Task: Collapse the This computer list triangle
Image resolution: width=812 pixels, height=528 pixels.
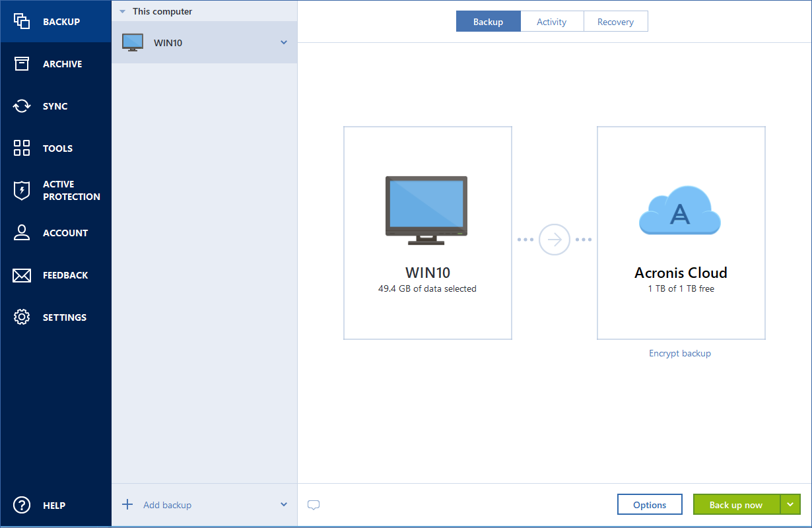Action: [x=122, y=11]
